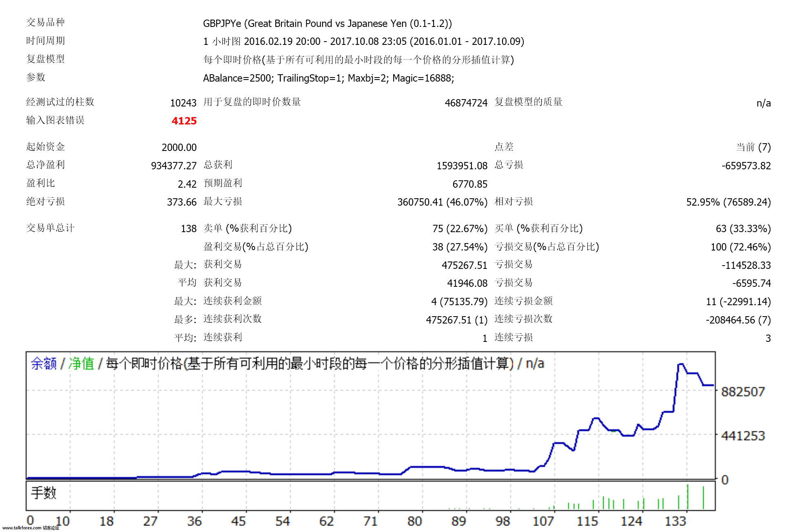The image size is (799, 532).
Task: Click the expected payoff value 6770.85
Action: click(x=470, y=184)
